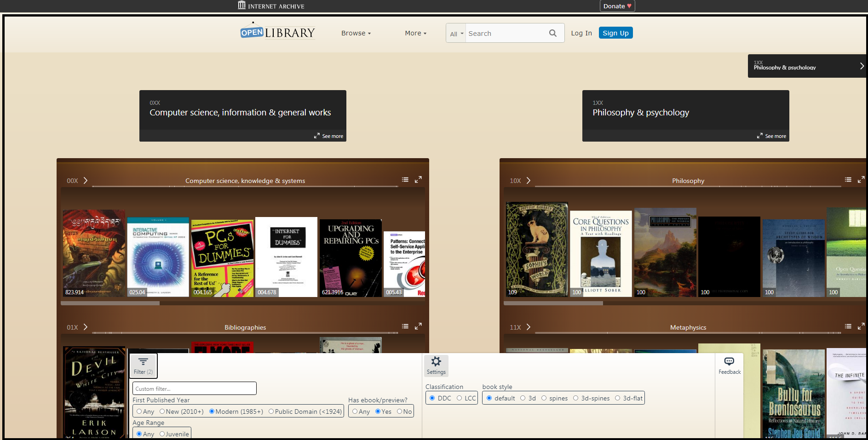Open the Log In link
868x440 pixels.
tap(581, 33)
